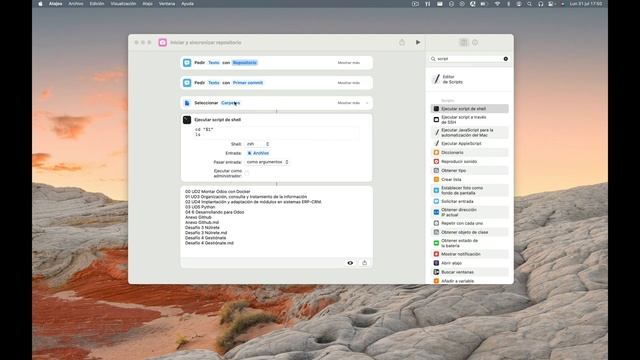
Task: Expand 'Mostrar más' on the Primer commit action
Action: click(x=349, y=83)
